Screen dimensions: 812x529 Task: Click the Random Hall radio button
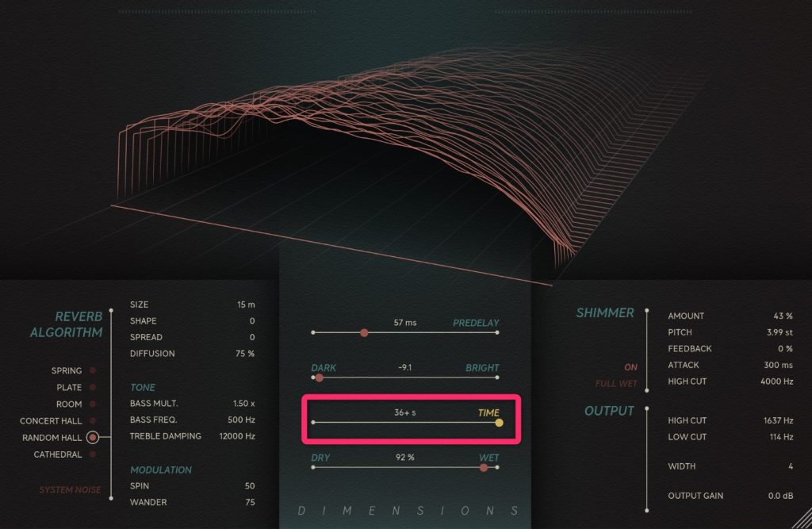point(93,437)
